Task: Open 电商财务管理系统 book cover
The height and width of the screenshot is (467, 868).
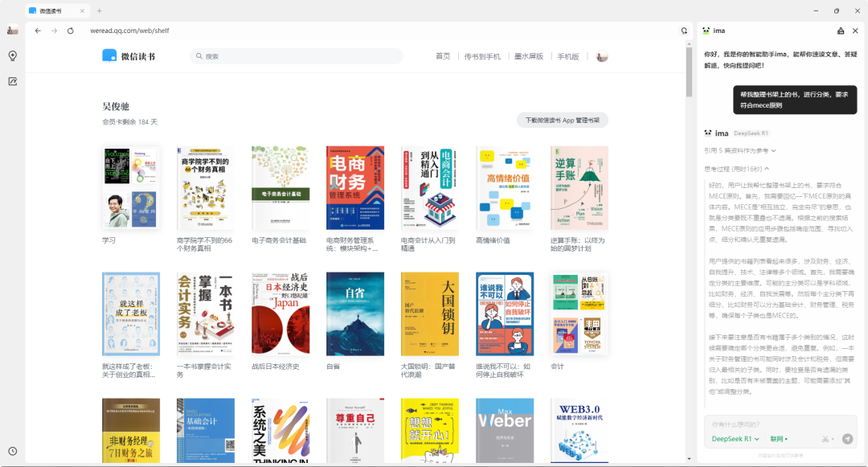Action: (x=355, y=188)
